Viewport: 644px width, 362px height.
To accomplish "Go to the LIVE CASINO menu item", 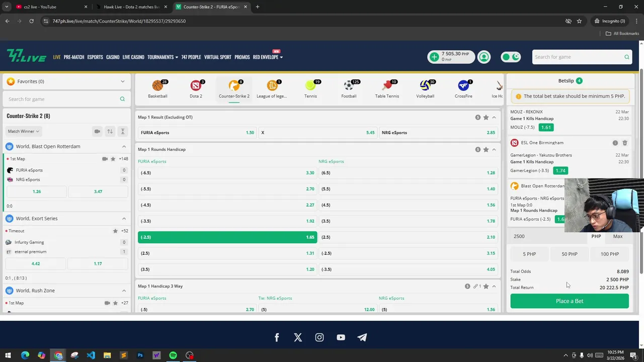I will click(133, 57).
